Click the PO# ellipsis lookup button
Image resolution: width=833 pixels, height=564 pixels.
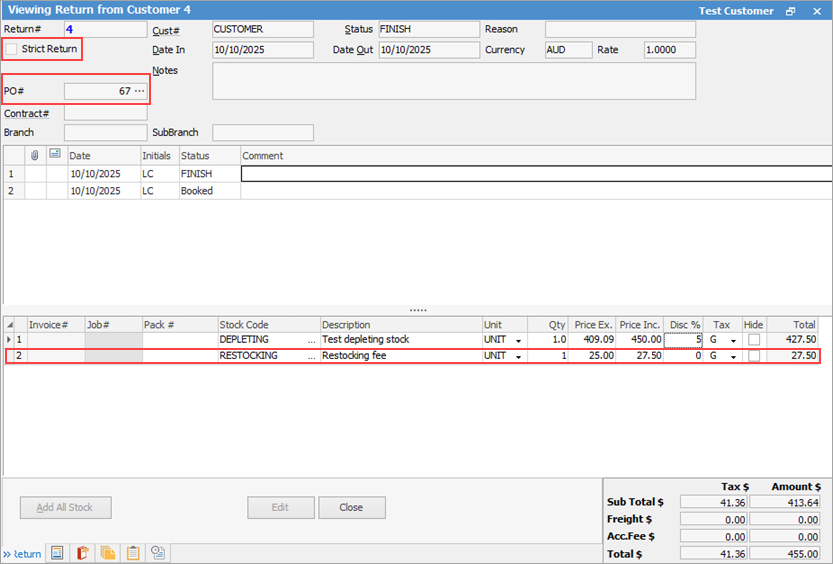(139, 91)
